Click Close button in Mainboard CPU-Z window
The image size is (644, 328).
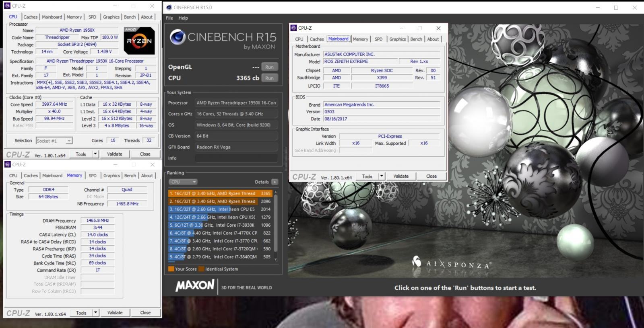coord(431,176)
